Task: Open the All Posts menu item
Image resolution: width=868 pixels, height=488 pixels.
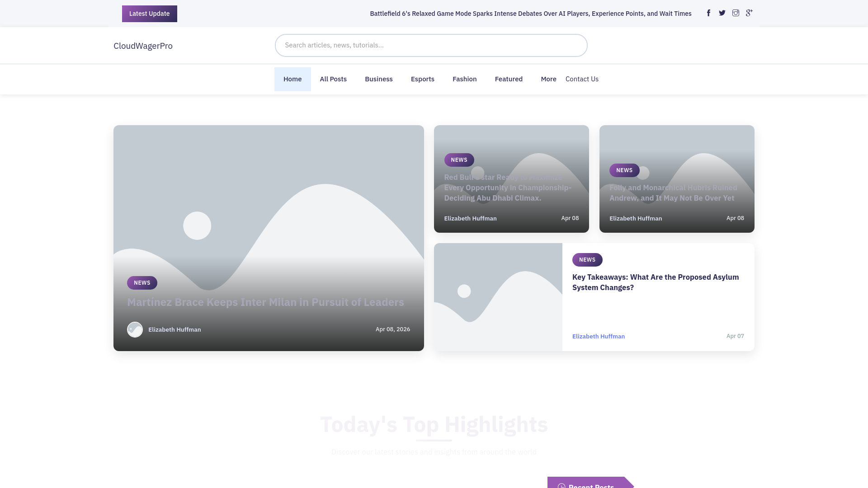Action: click(333, 79)
